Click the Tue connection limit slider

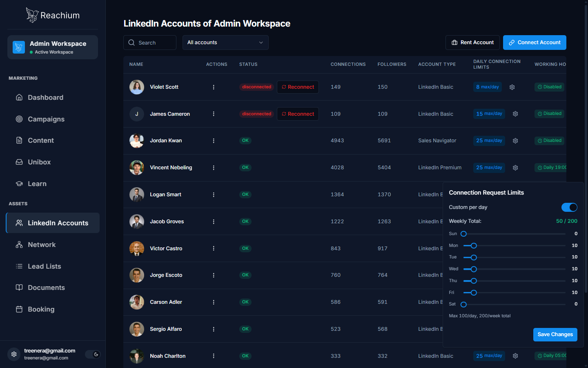(x=514, y=258)
